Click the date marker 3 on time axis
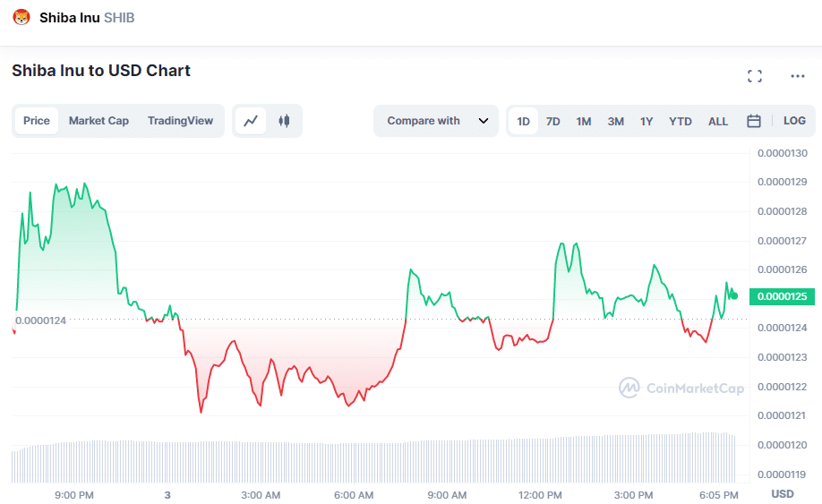Viewport: 822px width, 504px height. coord(167,495)
